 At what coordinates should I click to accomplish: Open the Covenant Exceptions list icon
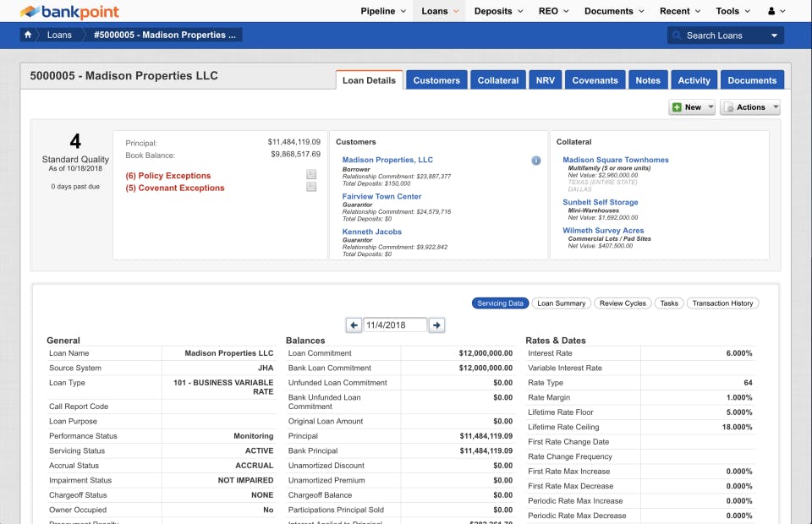pos(311,187)
